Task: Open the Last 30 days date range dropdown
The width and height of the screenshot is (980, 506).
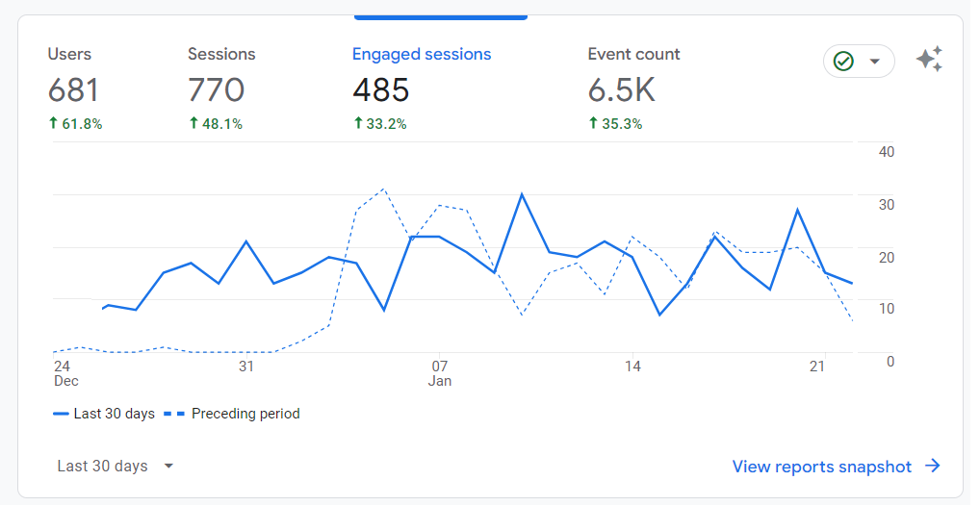Action: coord(115,466)
